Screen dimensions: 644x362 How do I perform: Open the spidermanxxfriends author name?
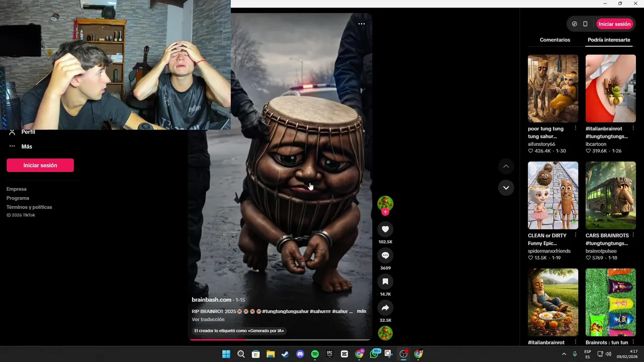coord(549,251)
